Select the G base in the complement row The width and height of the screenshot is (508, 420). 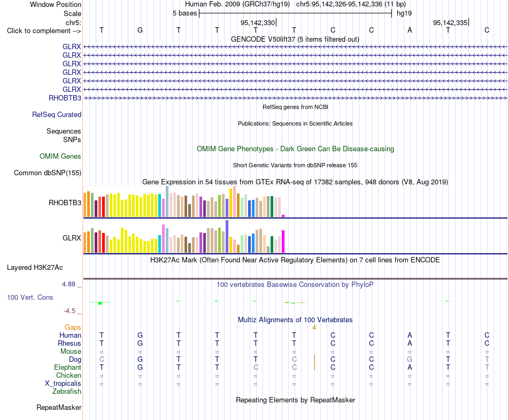pos(140,30)
